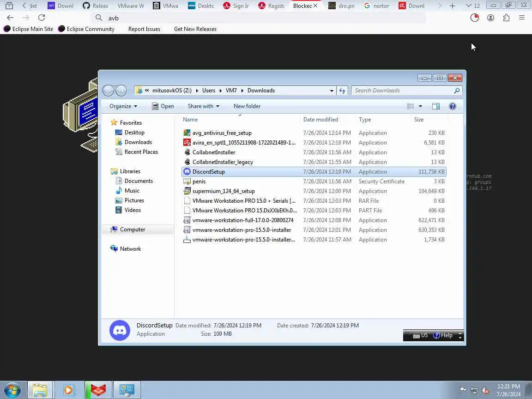Select Desktop in Favorites
Viewport: 532px width, 399px height.
[x=130, y=133]
